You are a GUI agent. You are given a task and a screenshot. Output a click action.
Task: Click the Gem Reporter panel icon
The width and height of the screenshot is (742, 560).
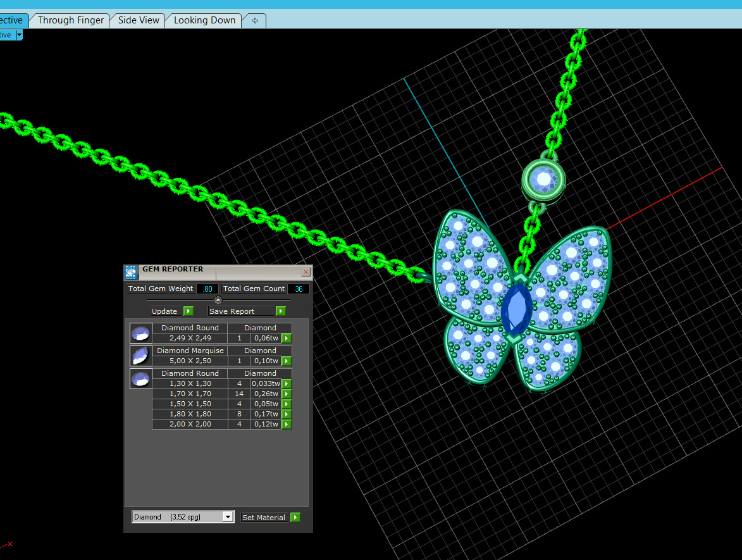tap(131, 272)
